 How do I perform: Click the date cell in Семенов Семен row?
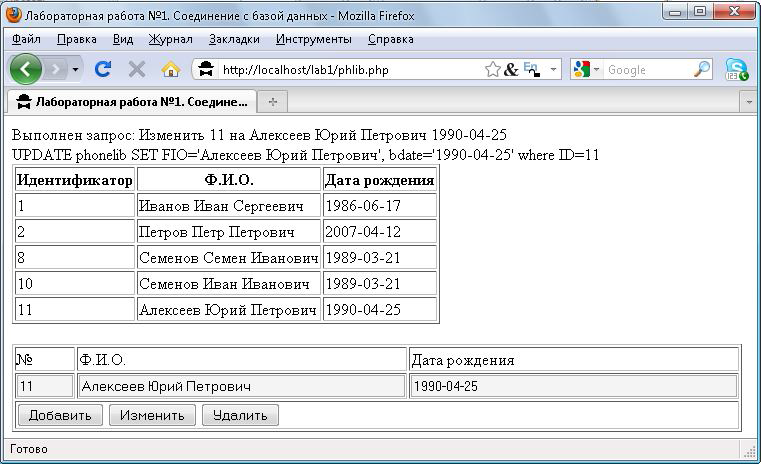coord(380,258)
